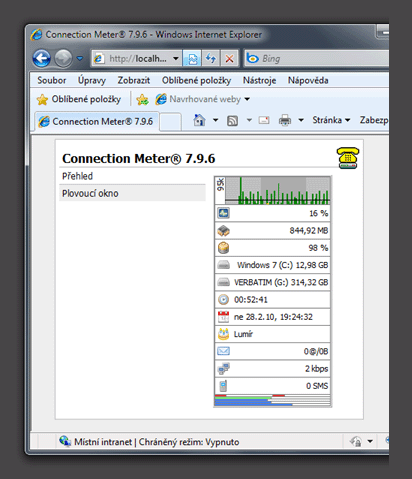Click the status bar security zone icon
Image resolution: width=412 pixels, height=479 pixels.
pyautogui.click(x=356, y=442)
